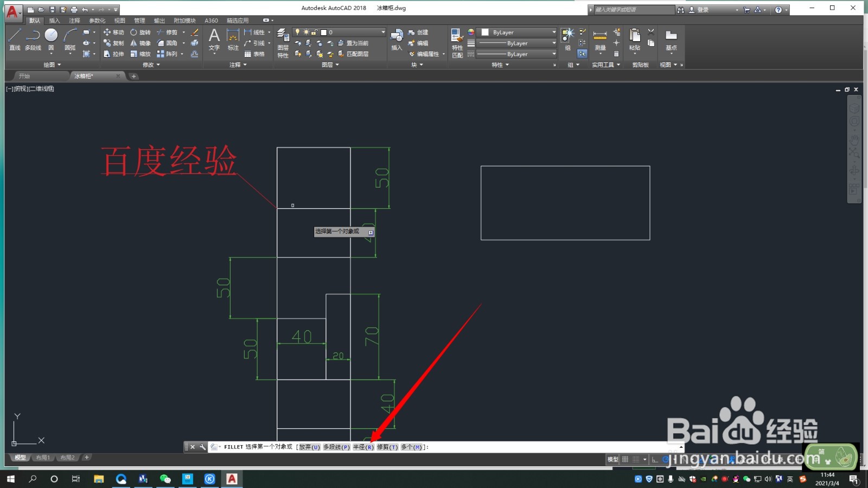Expand the Layers (图层) panel
This screenshot has width=868, height=488.
click(x=330, y=65)
